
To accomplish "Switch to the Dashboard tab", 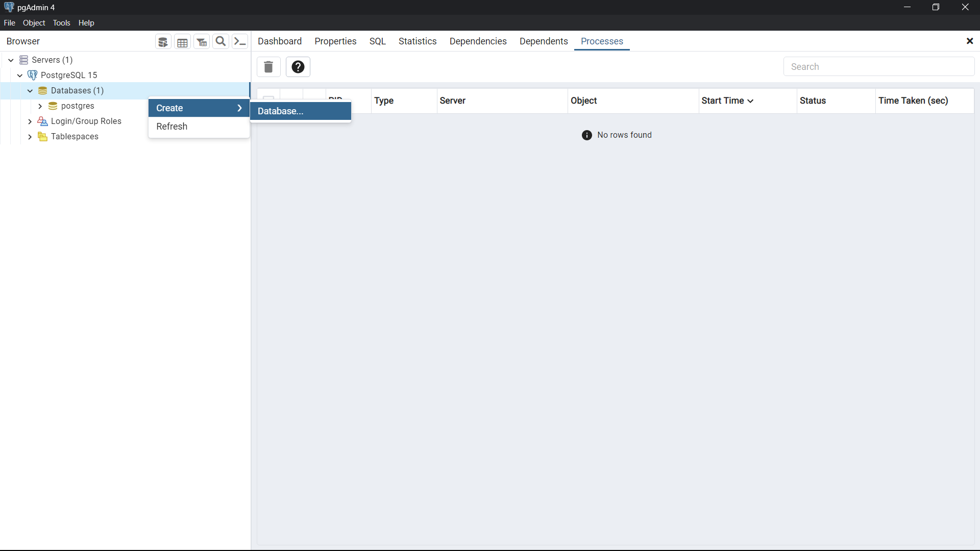I will pyautogui.click(x=280, y=41).
